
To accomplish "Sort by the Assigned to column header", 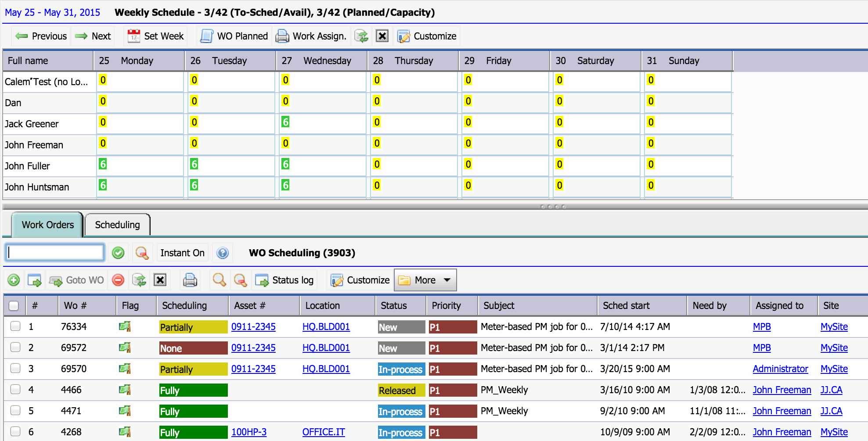I will click(784, 305).
